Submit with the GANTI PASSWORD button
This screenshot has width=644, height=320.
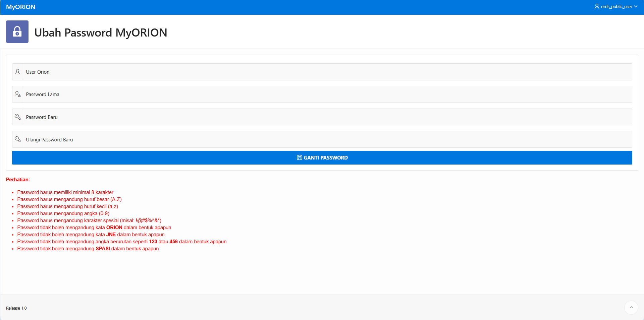pos(322,157)
